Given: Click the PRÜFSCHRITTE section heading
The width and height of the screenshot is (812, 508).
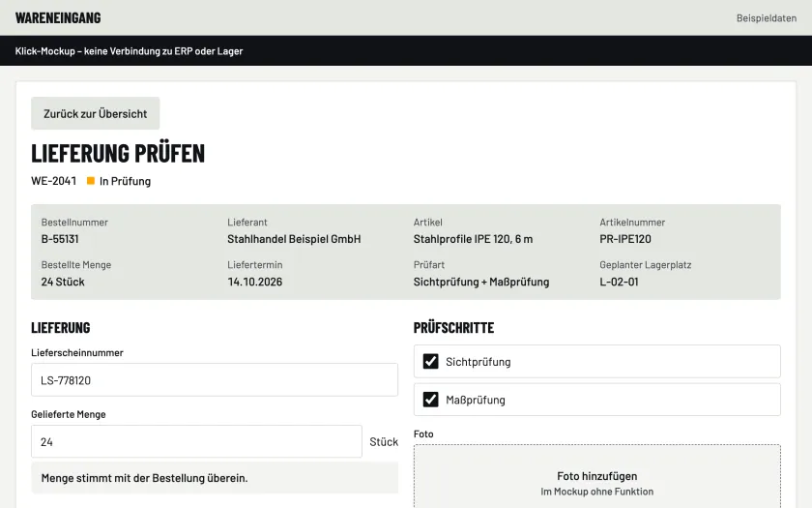Looking at the screenshot, I should pos(453,328).
